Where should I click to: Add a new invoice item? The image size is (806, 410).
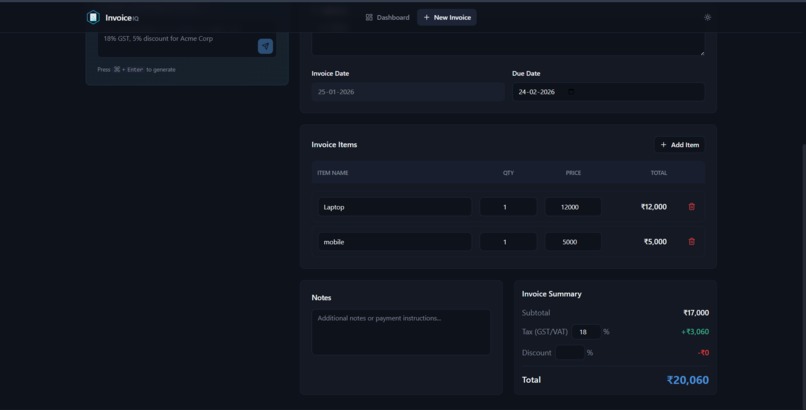(679, 145)
